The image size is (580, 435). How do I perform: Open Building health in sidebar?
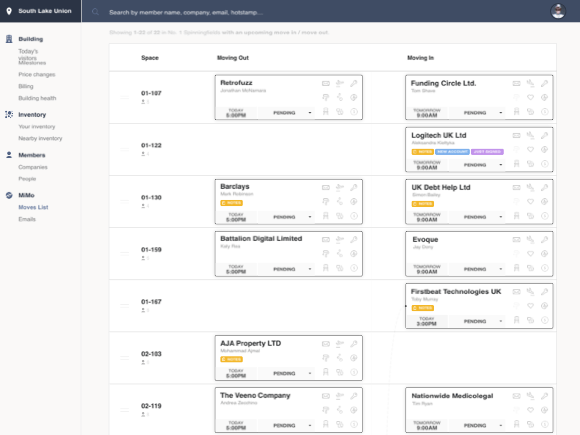pos(37,98)
